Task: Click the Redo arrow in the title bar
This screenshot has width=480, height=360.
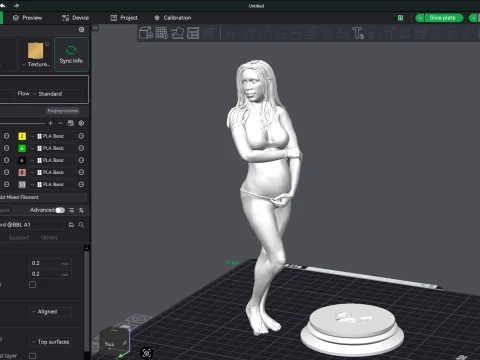Action: [16, 5]
